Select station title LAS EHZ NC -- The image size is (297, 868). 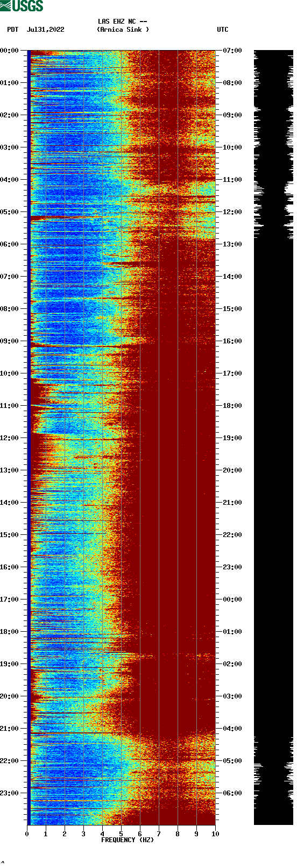point(123,22)
